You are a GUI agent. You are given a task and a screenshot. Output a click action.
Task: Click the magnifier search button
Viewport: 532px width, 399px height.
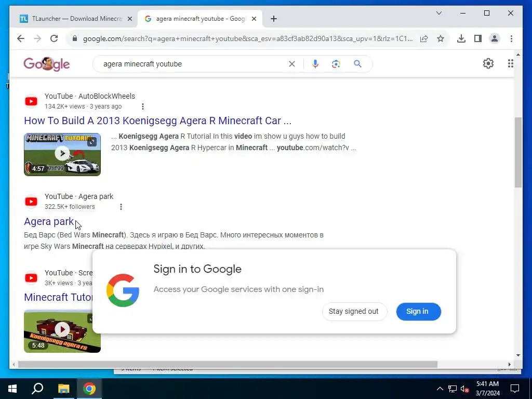tap(357, 63)
